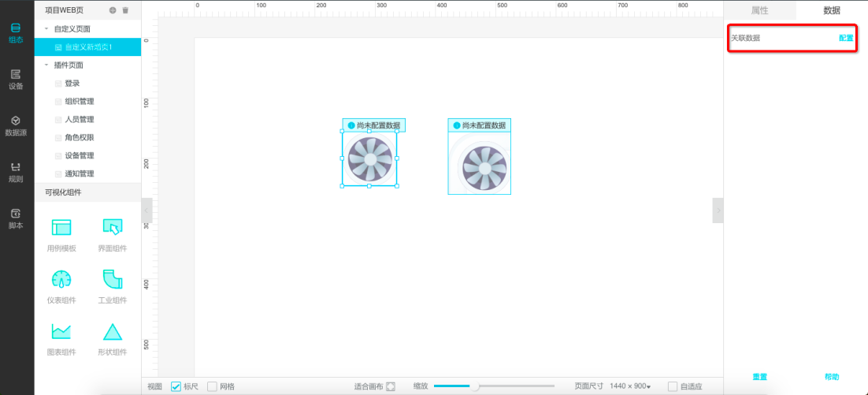Viewport: 868px width, 395px height.
Task: Click right fan's 尚未配置数据 text
Action: coord(484,126)
